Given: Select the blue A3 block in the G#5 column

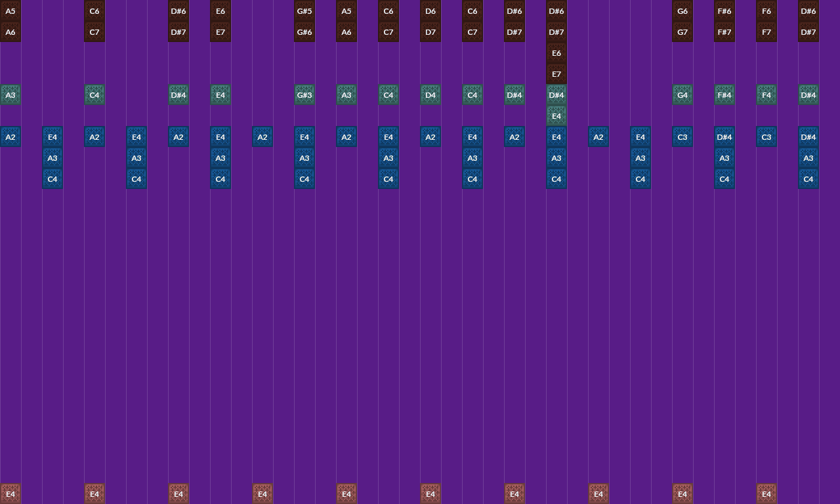Looking at the screenshot, I should point(304,157).
